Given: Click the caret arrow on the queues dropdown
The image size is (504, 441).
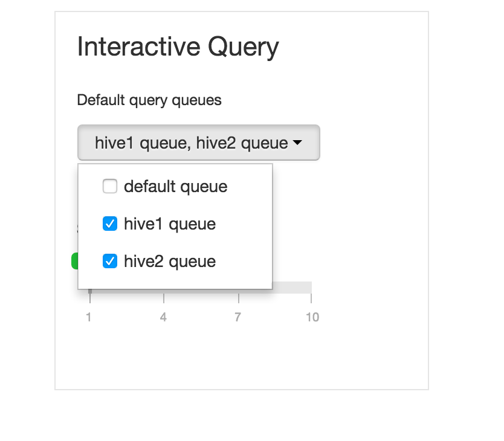Looking at the screenshot, I should 297,144.
